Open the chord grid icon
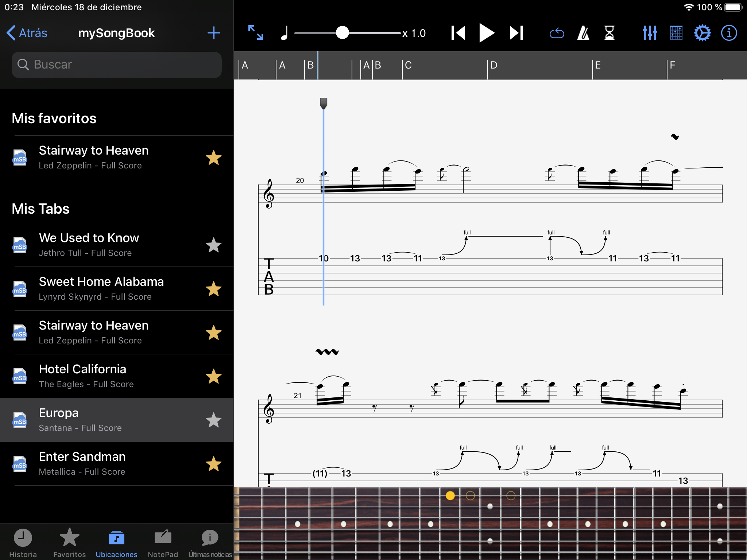The image size is (747, 560). point(676,33)
